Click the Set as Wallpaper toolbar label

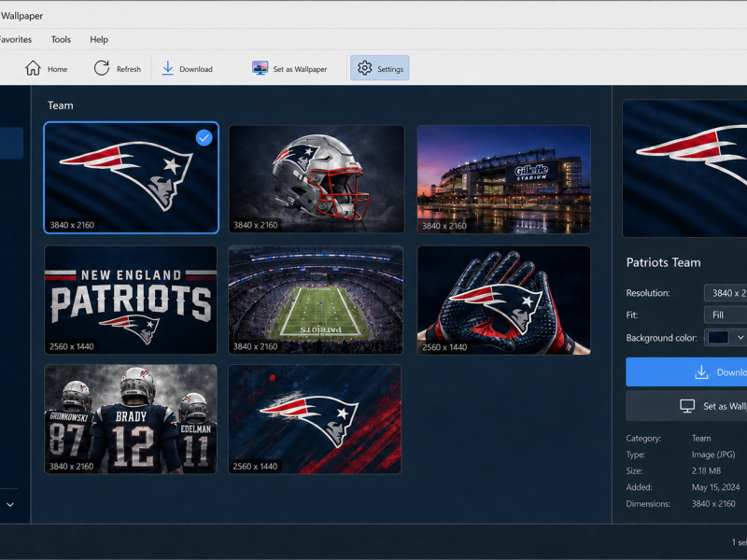click(x=300, y=69)
